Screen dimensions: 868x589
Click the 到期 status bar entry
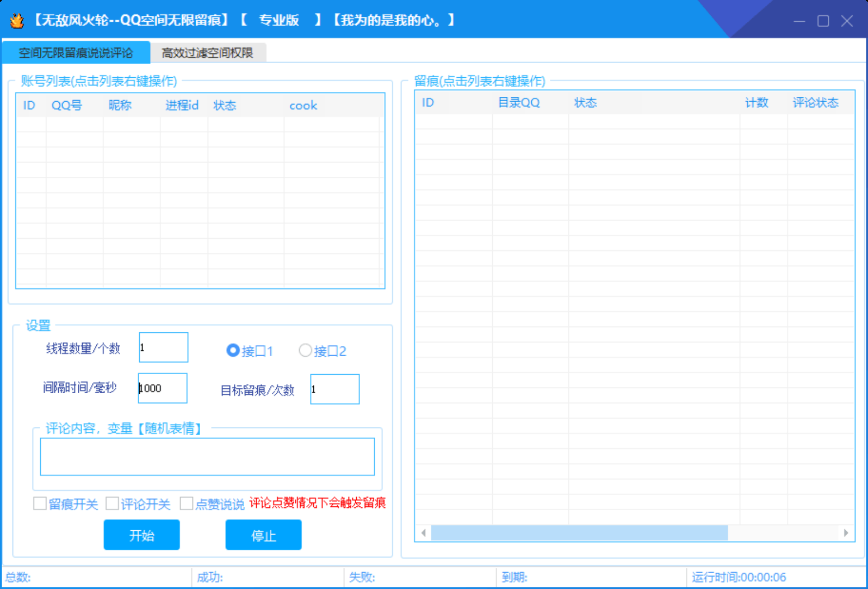pyautogui.click(x=514, y=577)
